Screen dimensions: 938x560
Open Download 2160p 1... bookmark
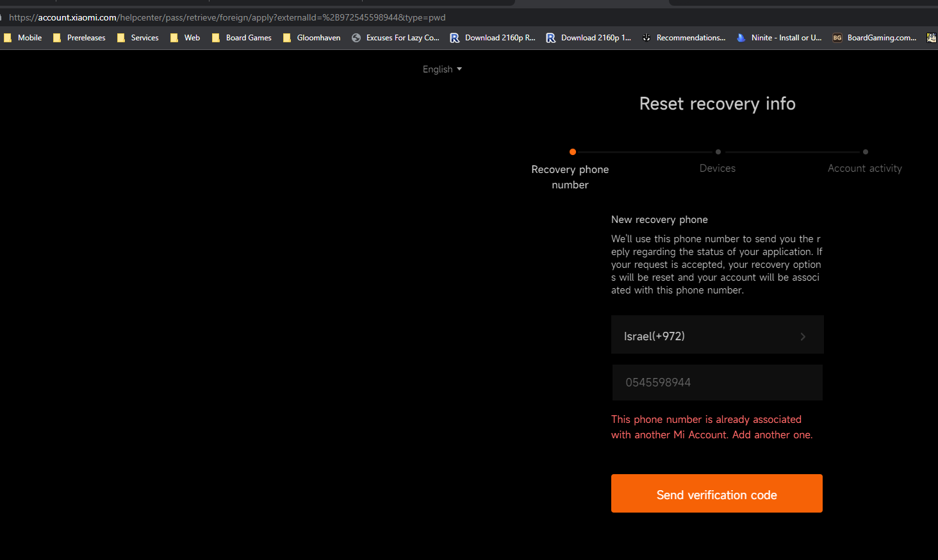[x=589, y=38]
